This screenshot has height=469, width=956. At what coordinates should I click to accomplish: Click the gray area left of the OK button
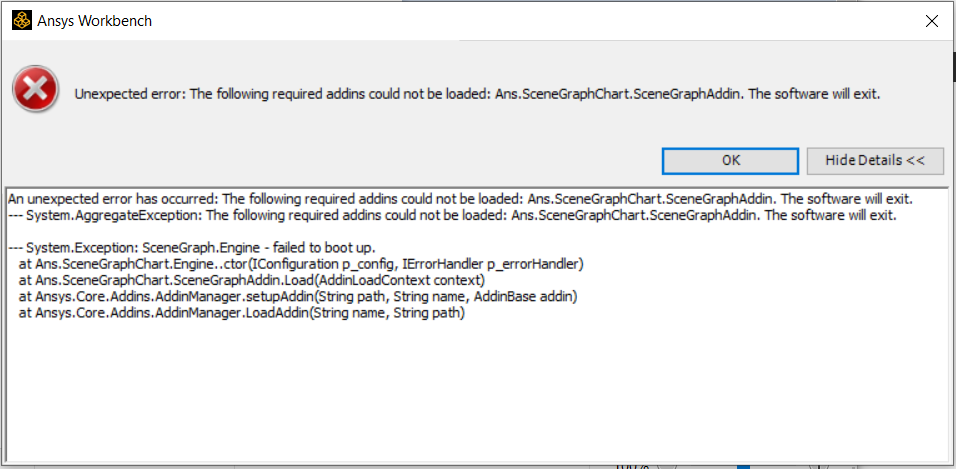[x=341, y=160]
